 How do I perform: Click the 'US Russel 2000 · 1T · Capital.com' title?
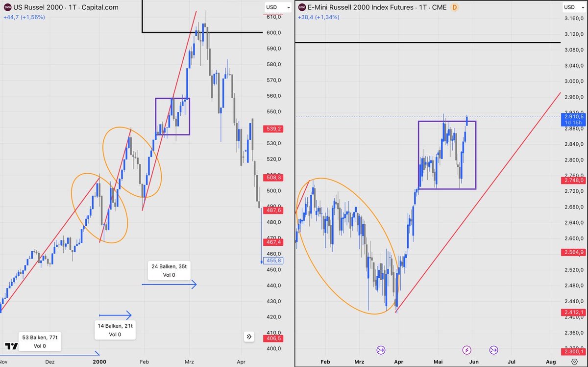point(66,7)
